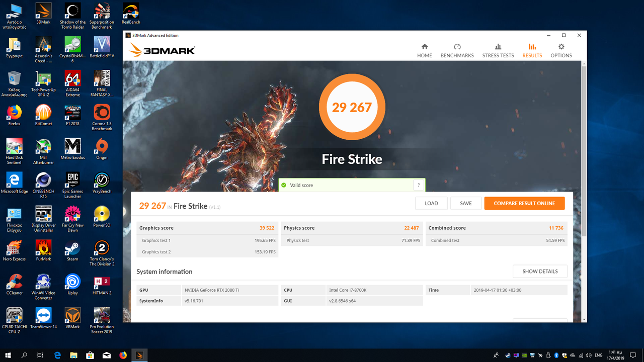Select the TeamViewer 14 icon

point(43,319)
